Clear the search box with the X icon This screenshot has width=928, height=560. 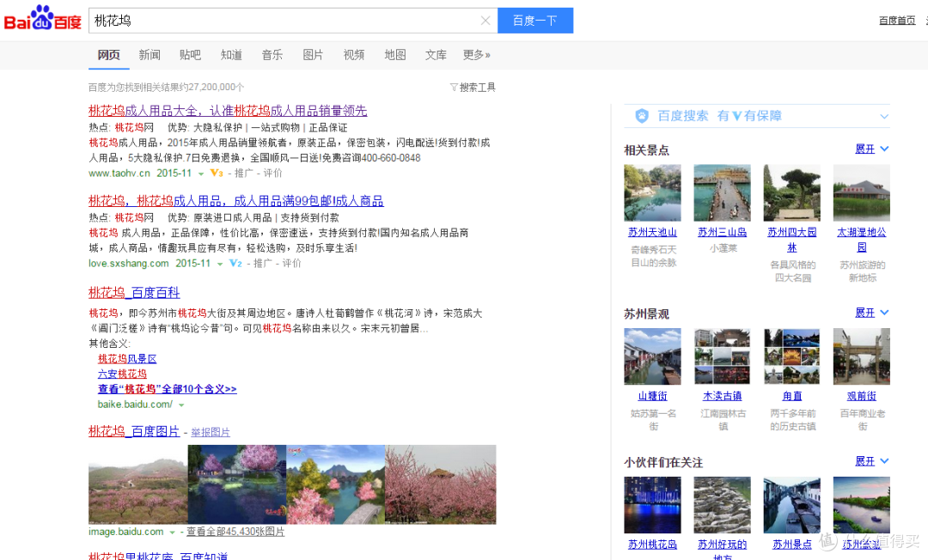[x=485, y=21]
